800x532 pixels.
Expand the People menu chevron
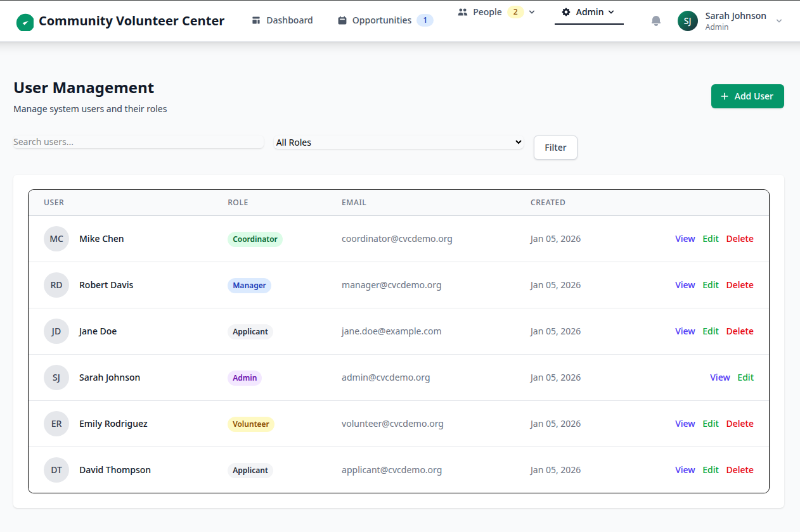532,11
